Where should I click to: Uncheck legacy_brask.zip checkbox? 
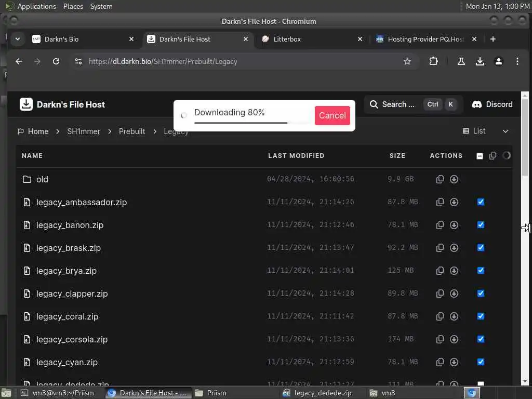coord(481,248)
